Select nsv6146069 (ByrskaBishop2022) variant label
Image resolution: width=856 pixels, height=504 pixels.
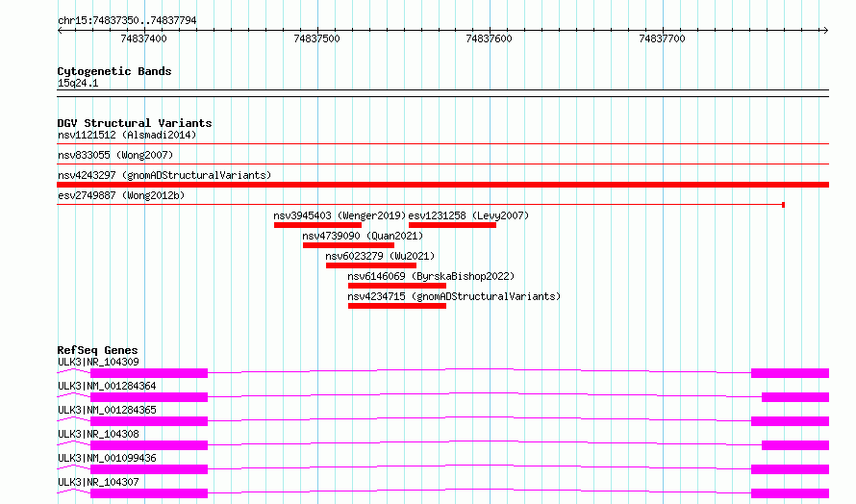point(431,276)
